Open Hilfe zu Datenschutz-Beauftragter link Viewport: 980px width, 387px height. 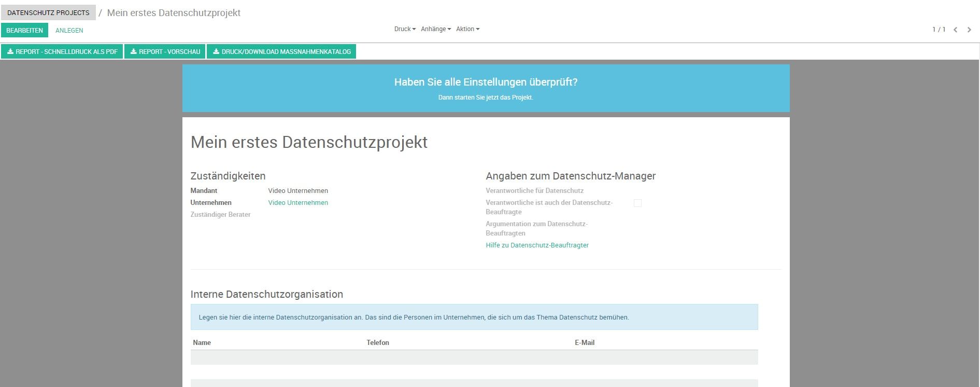(537, 245)
